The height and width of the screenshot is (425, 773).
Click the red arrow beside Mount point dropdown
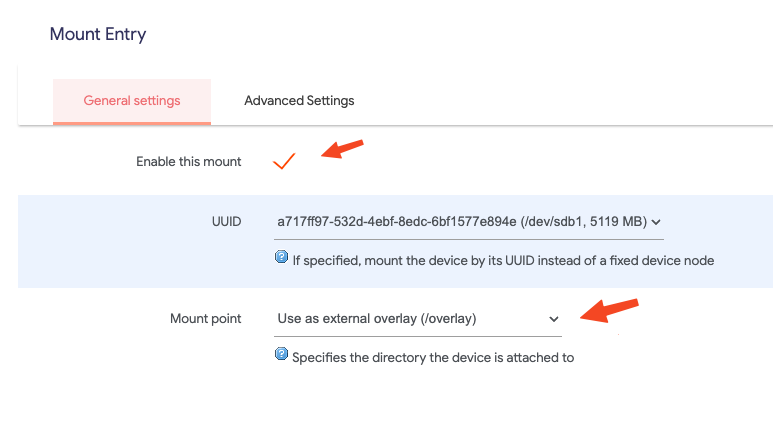point(608,309)
